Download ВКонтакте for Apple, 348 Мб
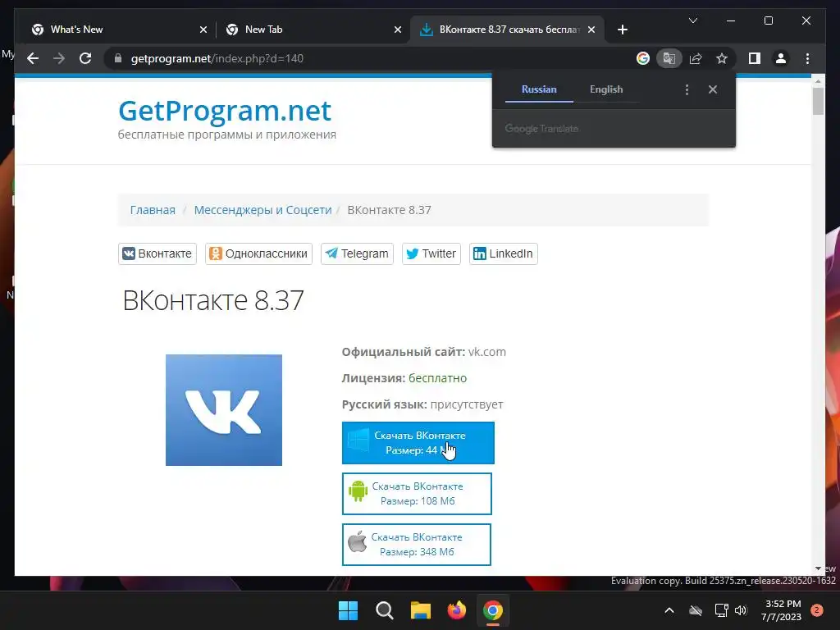The image size is (840, 630). pos(416,545)
